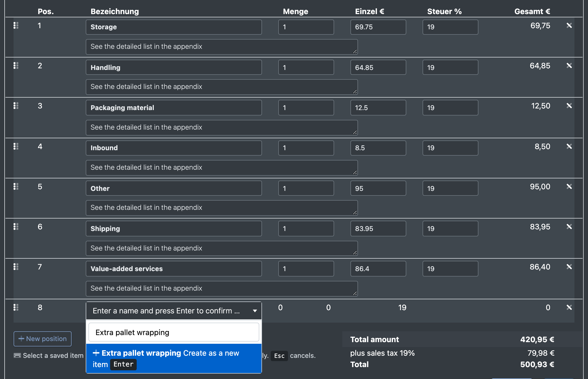Grab the drag handle of position 4 Inbound
Screen dimensions: 588x379
[16, 146]
